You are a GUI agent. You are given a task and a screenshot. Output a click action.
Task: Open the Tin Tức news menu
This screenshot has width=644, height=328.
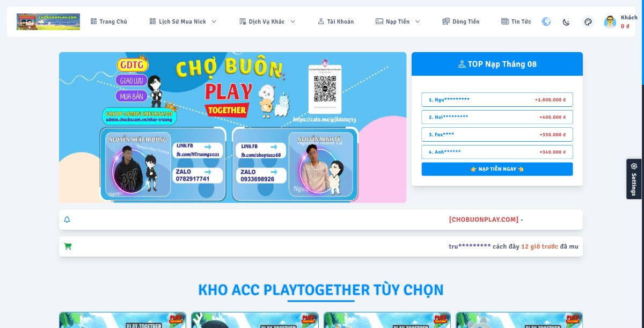coord(516,21)
